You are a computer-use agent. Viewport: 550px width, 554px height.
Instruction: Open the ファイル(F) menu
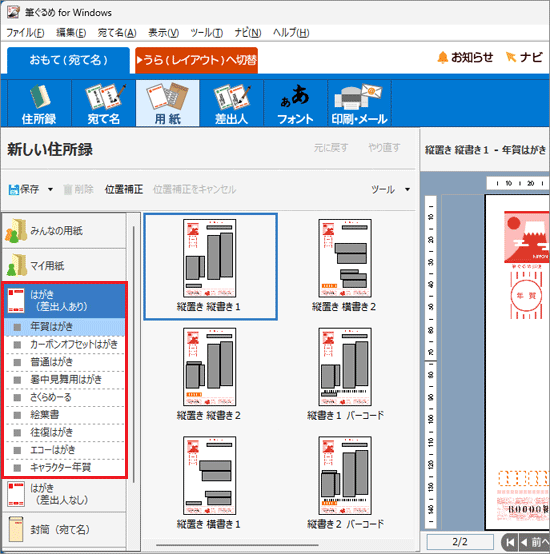pos(25,33)
